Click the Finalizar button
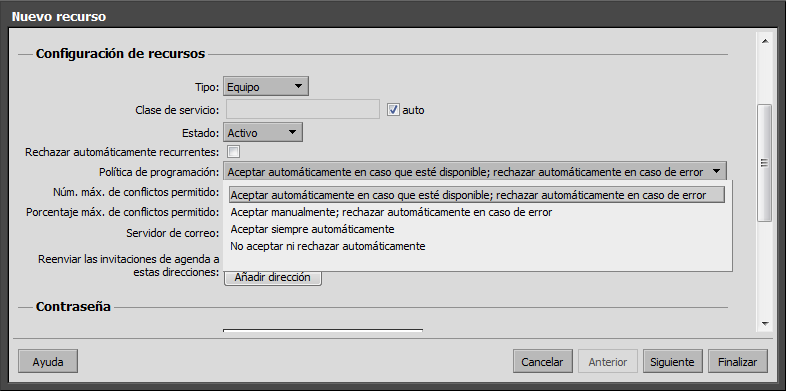 (x=737, y=361)
